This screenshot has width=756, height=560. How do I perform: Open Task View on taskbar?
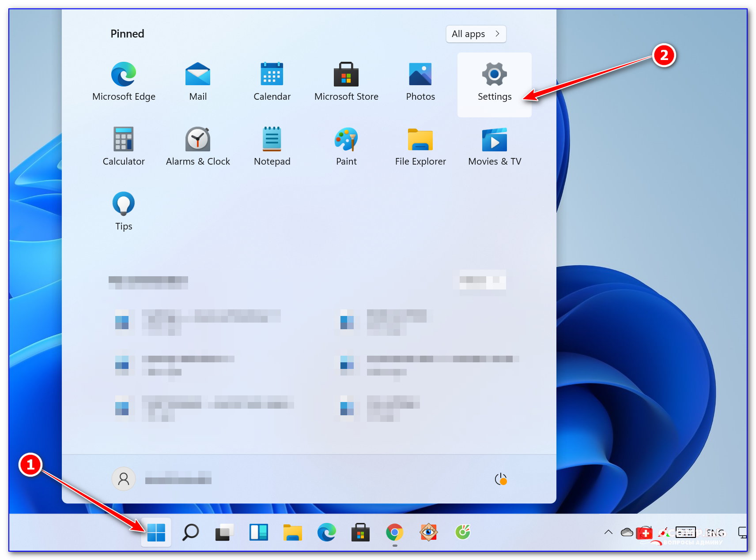[224, 532]
